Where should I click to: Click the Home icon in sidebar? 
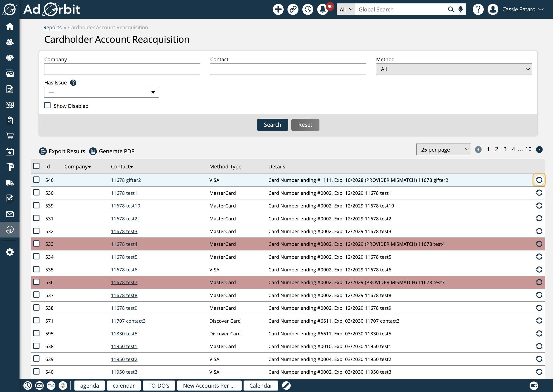click(x=10, y=27)
